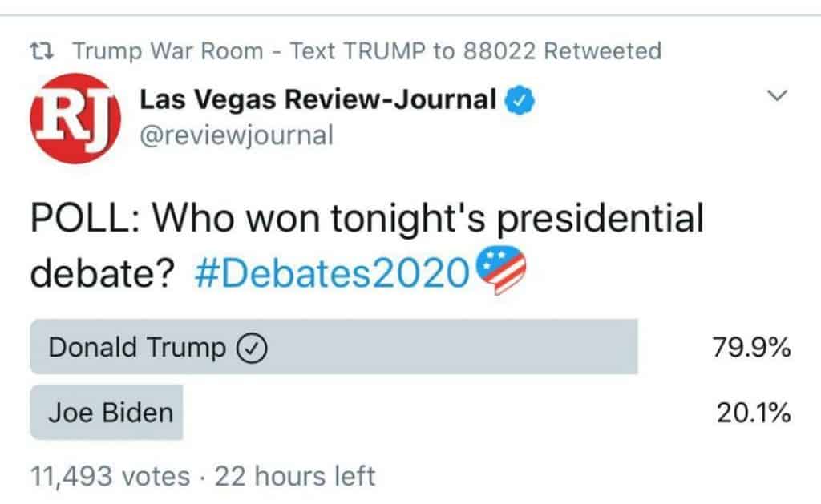Click the Las Vegas Review-Journal account name
The height and width of the screenshot is (504, 821).
tap(317, 99)
